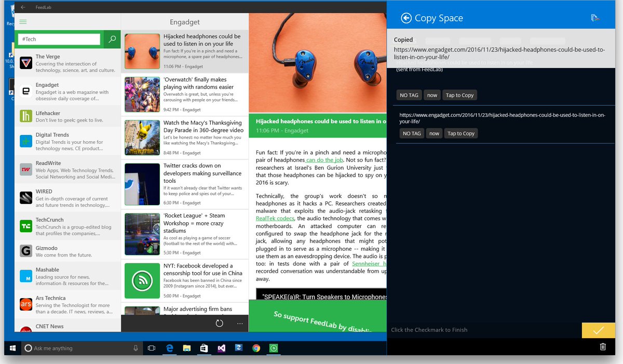Click the 'now' timestamp selector

tap(432, 95)
